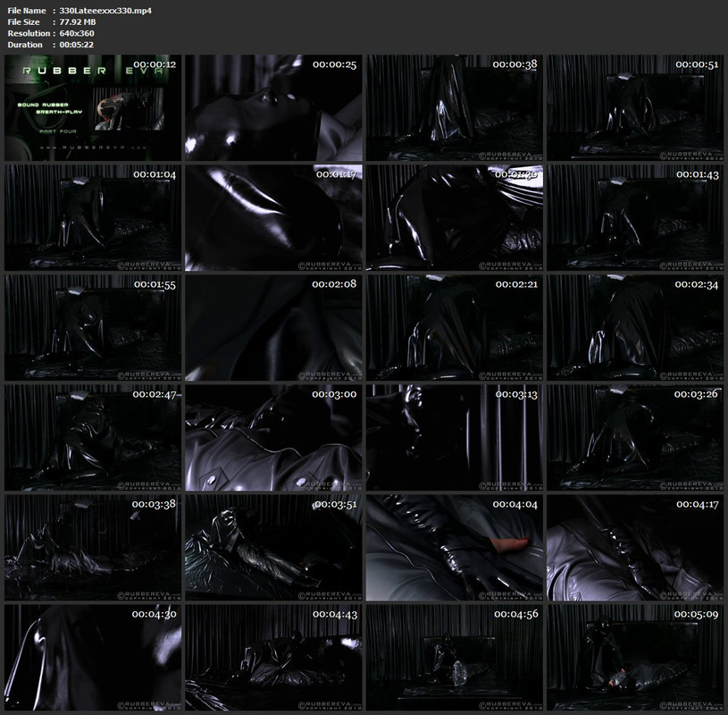728x715 pixels.
Task: Click the file name 330Lateeexxx330.mp4
Action: 105,10
